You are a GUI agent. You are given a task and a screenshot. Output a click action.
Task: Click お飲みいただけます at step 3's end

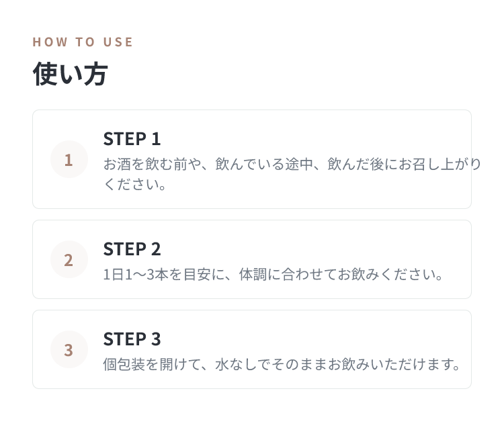[x=389, y=364]
